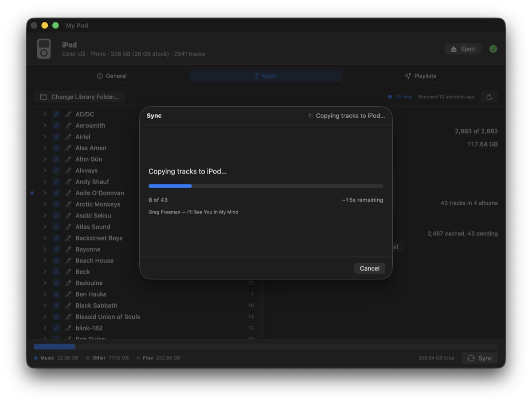Click the artist icon beside Alex Amen
Screen dimensions: 532x403
point(68,148)
